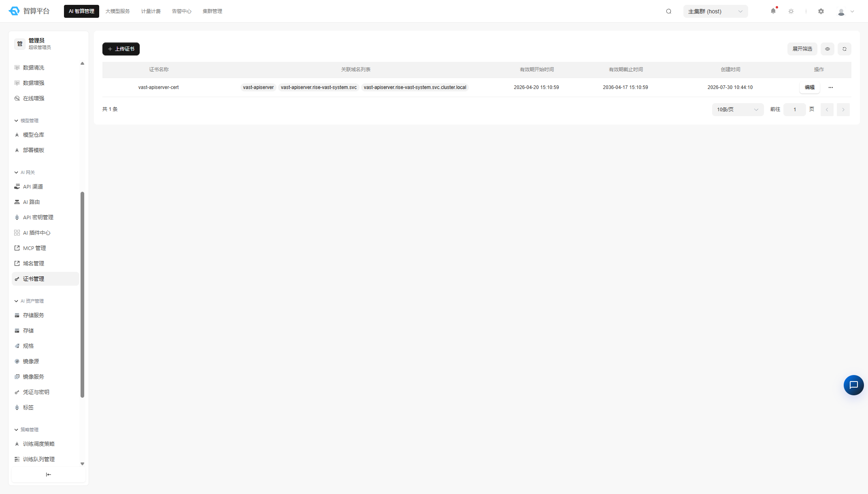Click the sidebar vertical scrollbar
This screenshot has width=868, height=494.
pyautogui.click(x=83, y=295)
